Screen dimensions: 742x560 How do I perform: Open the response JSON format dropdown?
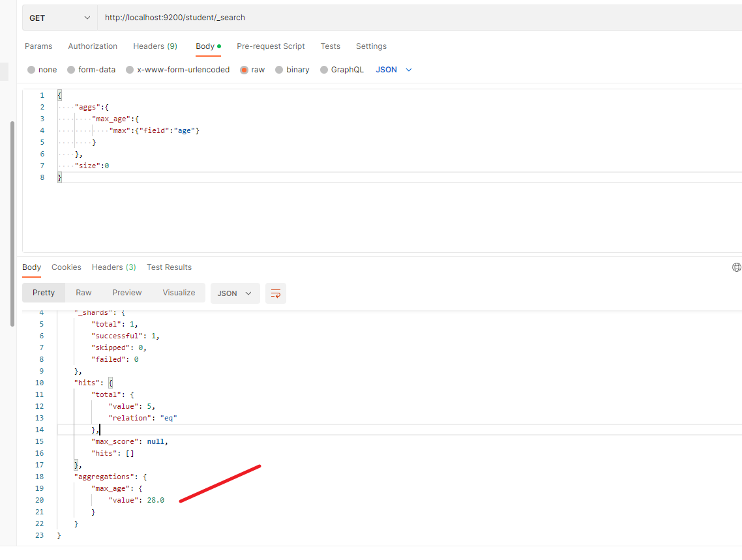click(x=235, y=293)
